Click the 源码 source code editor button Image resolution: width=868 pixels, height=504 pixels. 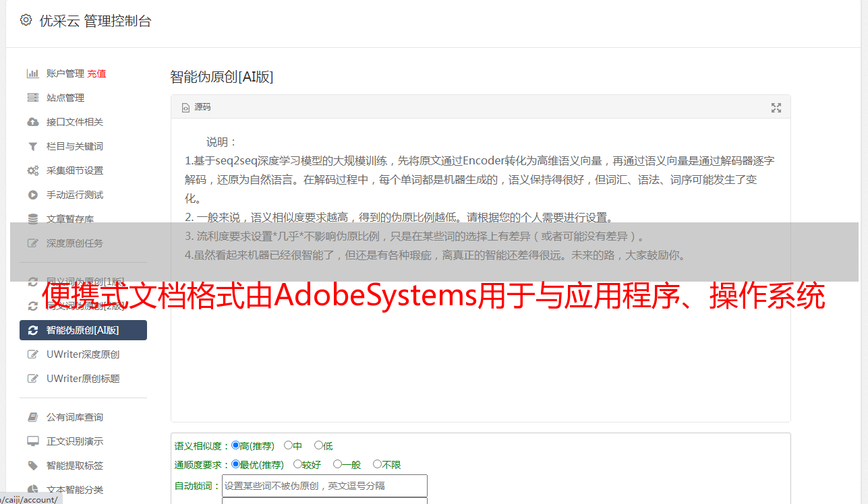coord(196,107)
